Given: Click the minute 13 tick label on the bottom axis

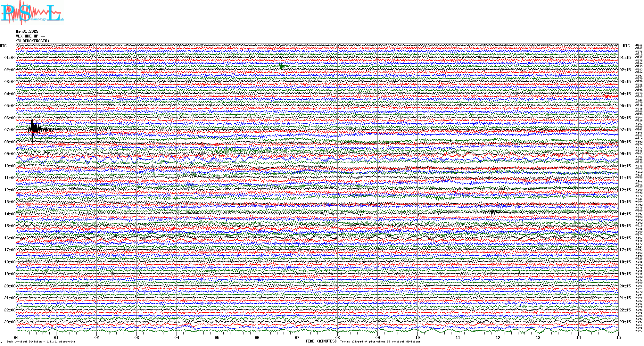Looking at the screenshot, I should [538, 337].
